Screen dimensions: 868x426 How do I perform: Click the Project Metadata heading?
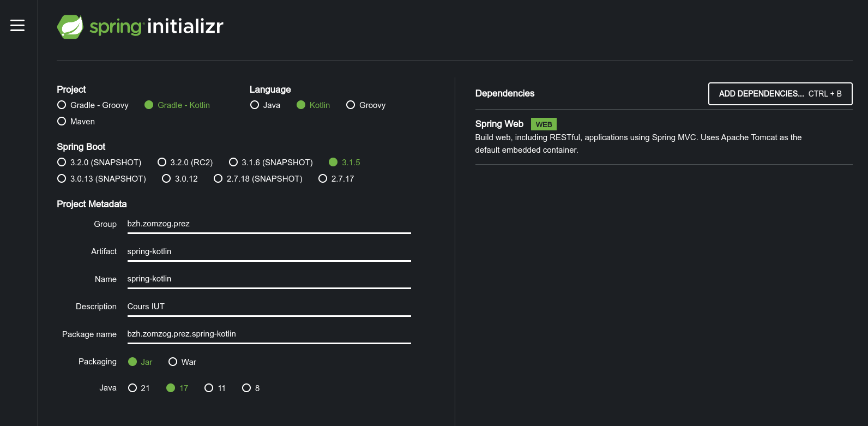(x=92, y=204)
